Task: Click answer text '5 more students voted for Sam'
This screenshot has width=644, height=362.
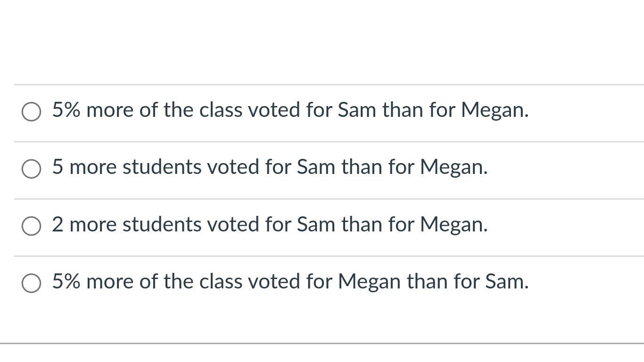Action: pyautogui.click(x=270, y=167)
